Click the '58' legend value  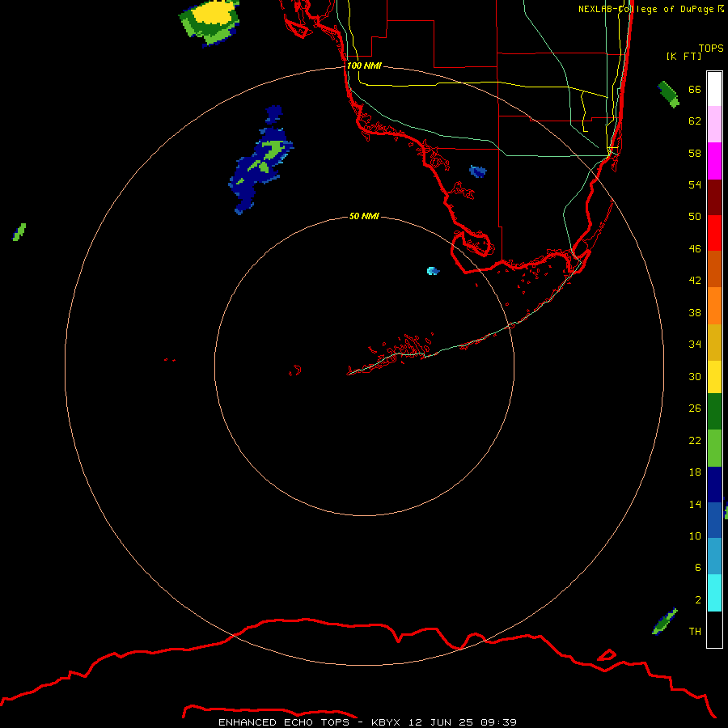tap(695, 153)
